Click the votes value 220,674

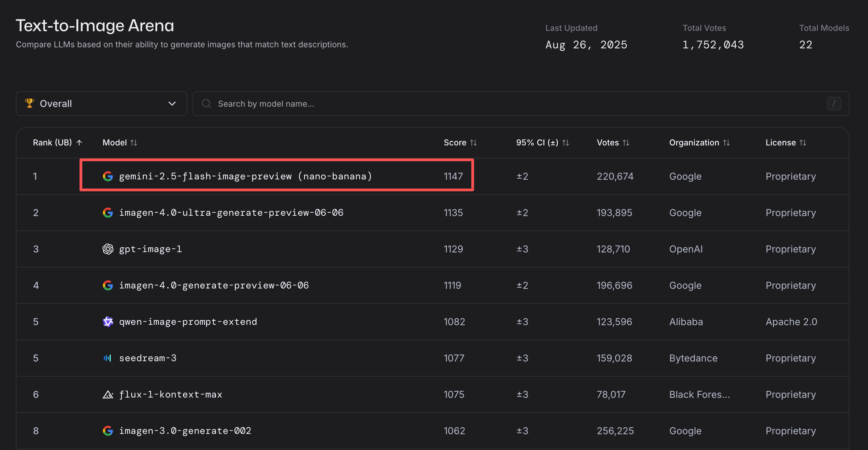[x=615, y=176]
